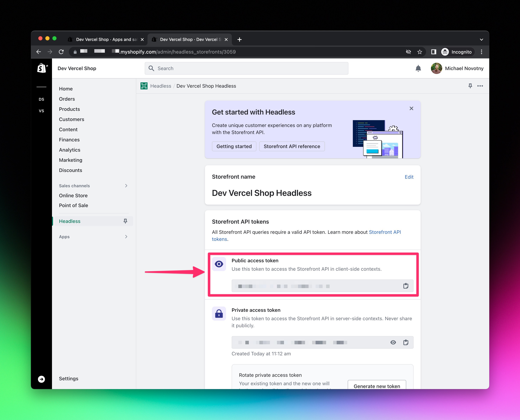Screen dimensions: 520x420
Task: Click the Edit link for Storefront name
Action: (409, 177)
